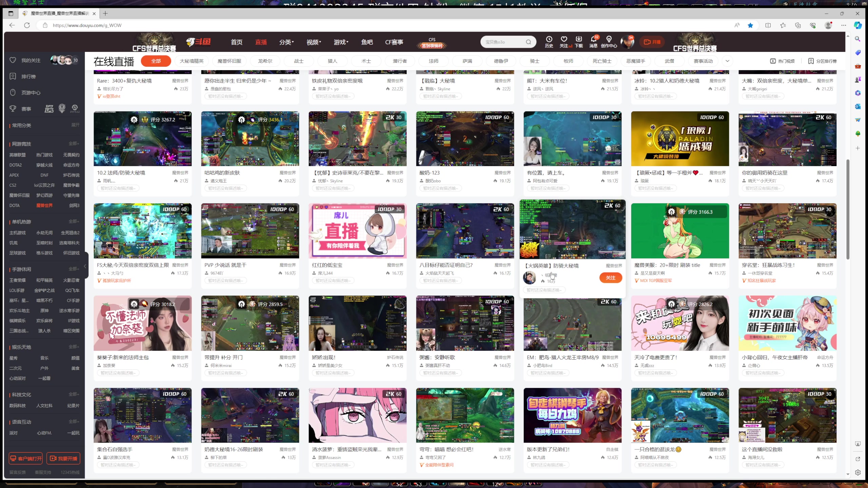This screenshot has width=868, height=488.
Task: Open the 热门视频 link
Action: pyautogui.click(x=783, y=61)
